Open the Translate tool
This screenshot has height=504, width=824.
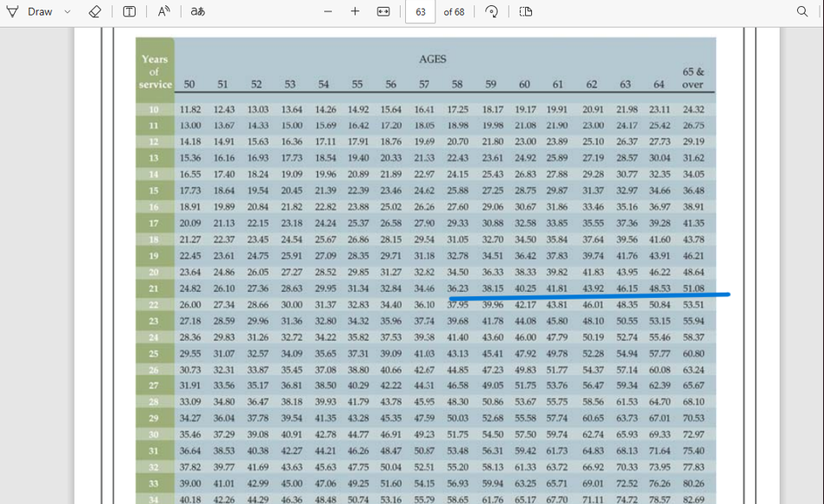pos(198,12)
